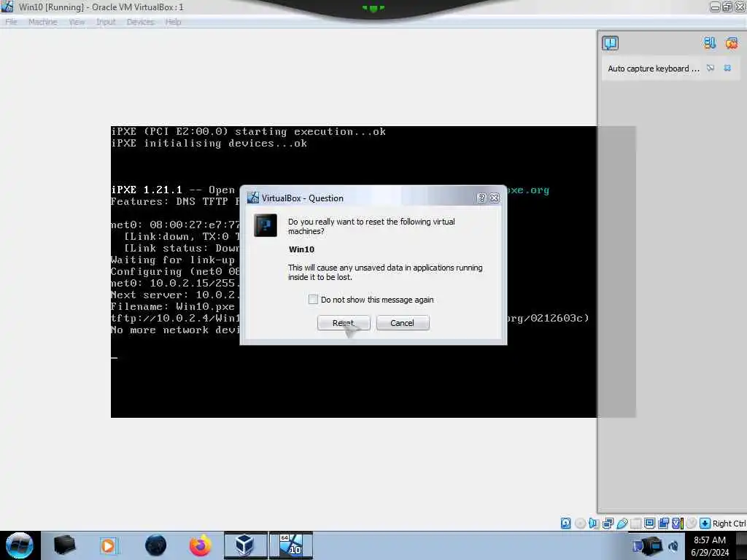The height and width of the screenshot is (560, 747).
Task: Toggle the notification center panel icon
Action: click(611, 43)
